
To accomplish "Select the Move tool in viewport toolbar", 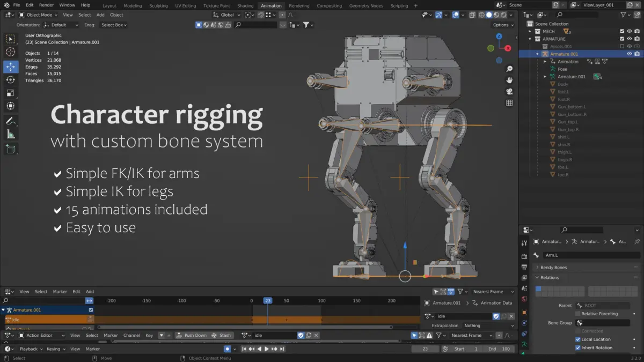I will click(11, 67).
